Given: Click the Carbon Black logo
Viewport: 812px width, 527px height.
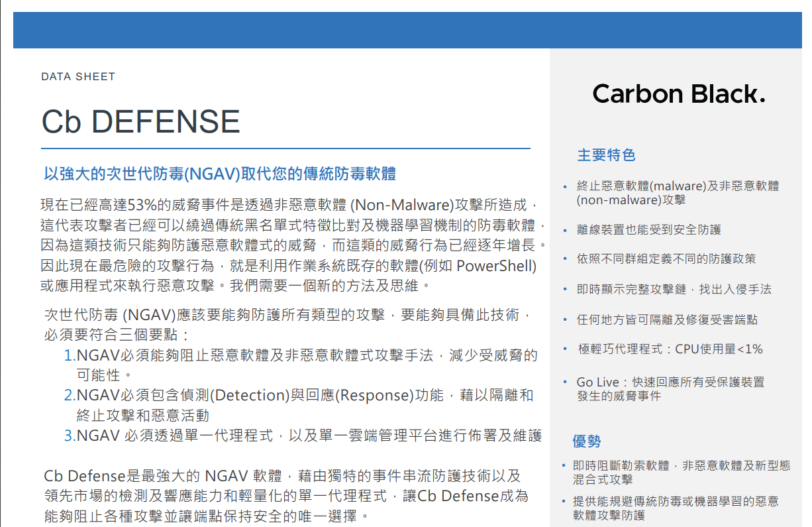Looking at the screenshot, I should click(679, 93).
